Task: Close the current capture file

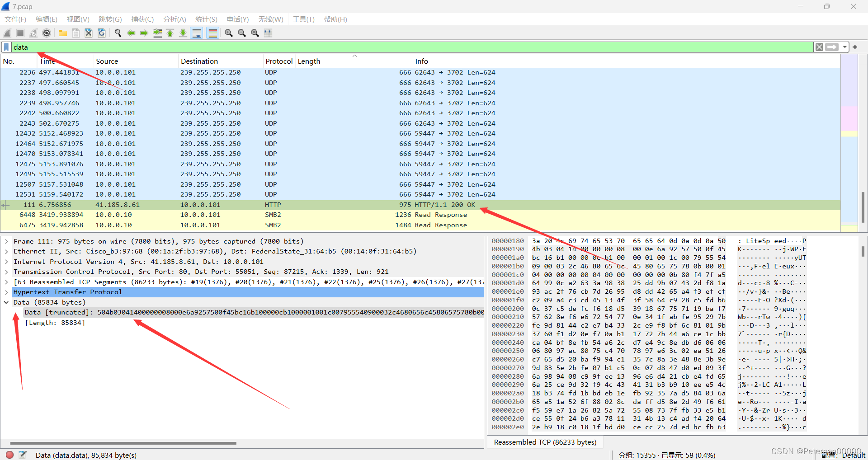Action: [89, 33]
